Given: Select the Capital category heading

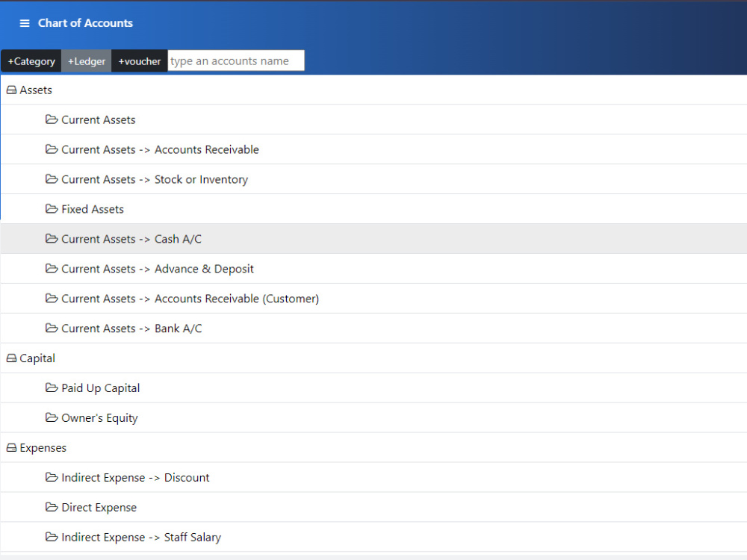Looking at the screenshot, I should pyautogui.click(x=37, y=358).
